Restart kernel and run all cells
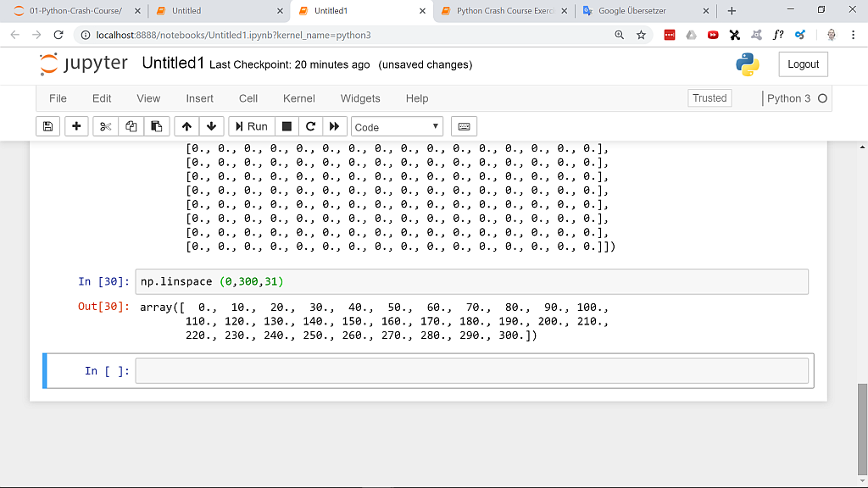Screen dimensions: 868x488 (x=334, y=126)
